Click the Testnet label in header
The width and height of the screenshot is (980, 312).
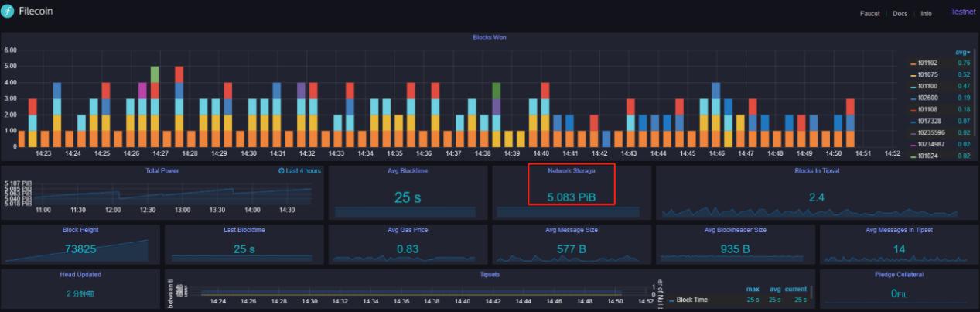click(964, 12)
